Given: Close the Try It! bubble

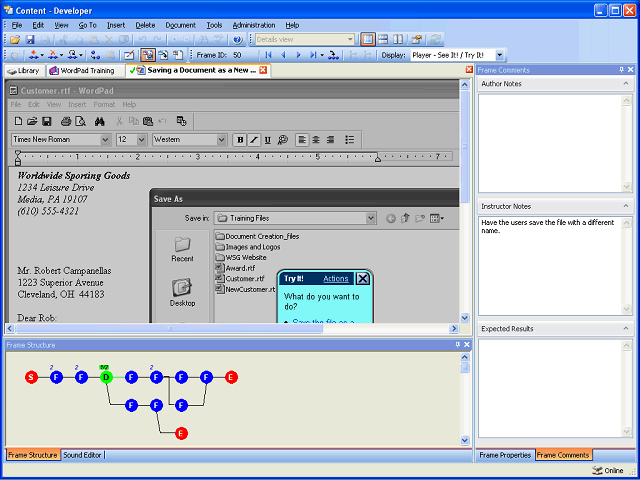Looking at the screenshot, I should click(362, 279).
